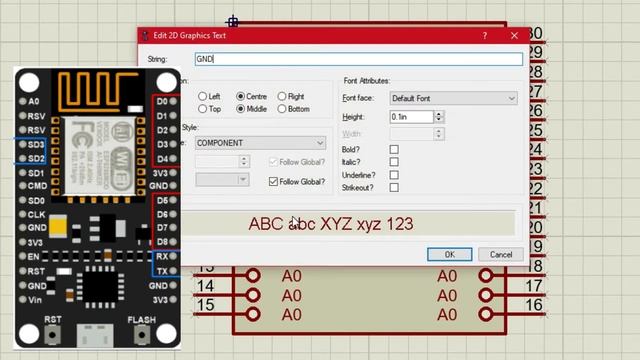Select the Right justification radio button
The height and width of the screenshot is (360, 640).
pos(282,96)
